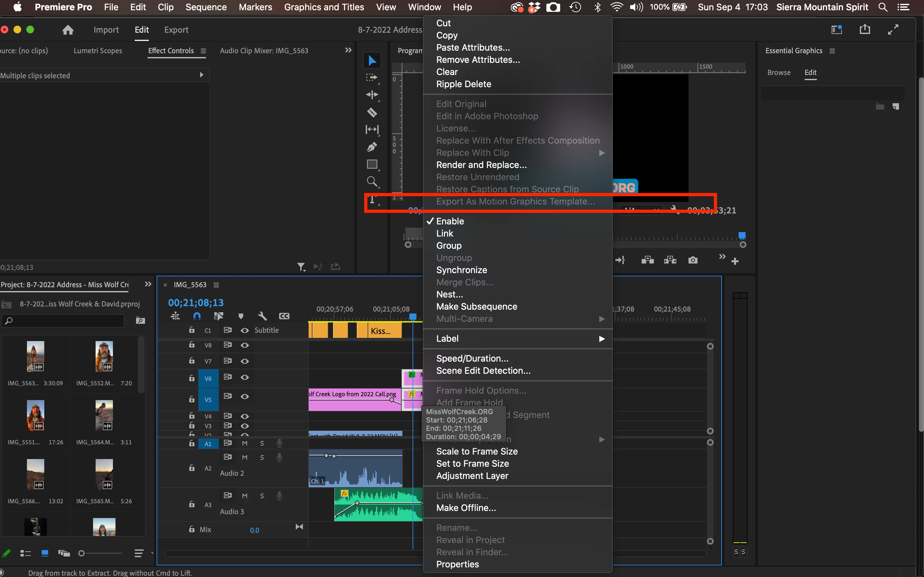
Task: Click the IMG_5552 thumbnail in project bin
Action: [104, 356]
